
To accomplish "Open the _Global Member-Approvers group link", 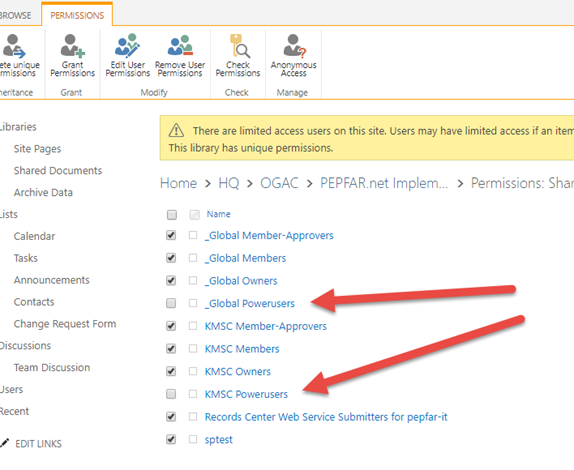I will [x=269, y=235].
